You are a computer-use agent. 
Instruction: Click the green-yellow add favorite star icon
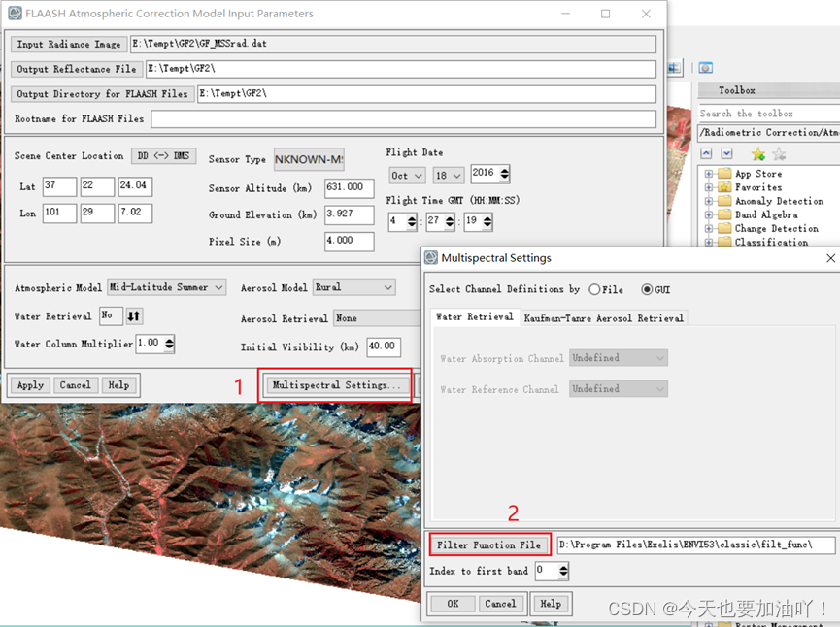(758, 154)
